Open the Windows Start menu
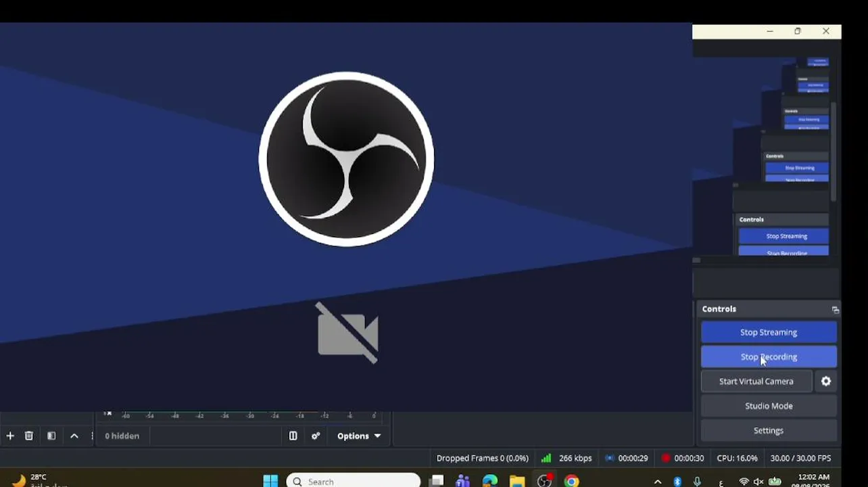Screen dimensions: 868x487 tap(270, 481)
